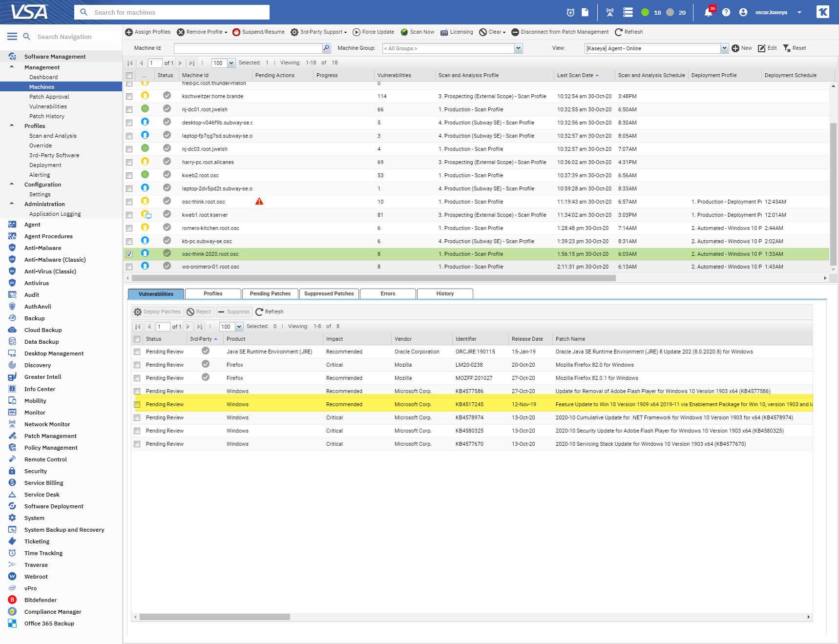Screen dimensions: 839x644
Task: Open the notifications bell icon
Action: pos(708,12)
